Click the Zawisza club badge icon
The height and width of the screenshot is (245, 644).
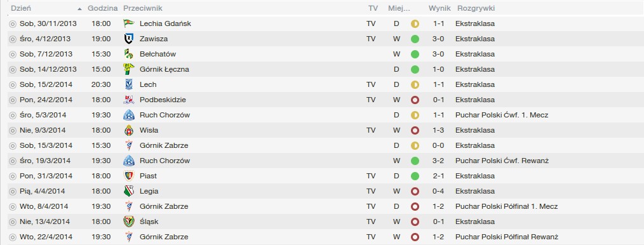[128, 39]
